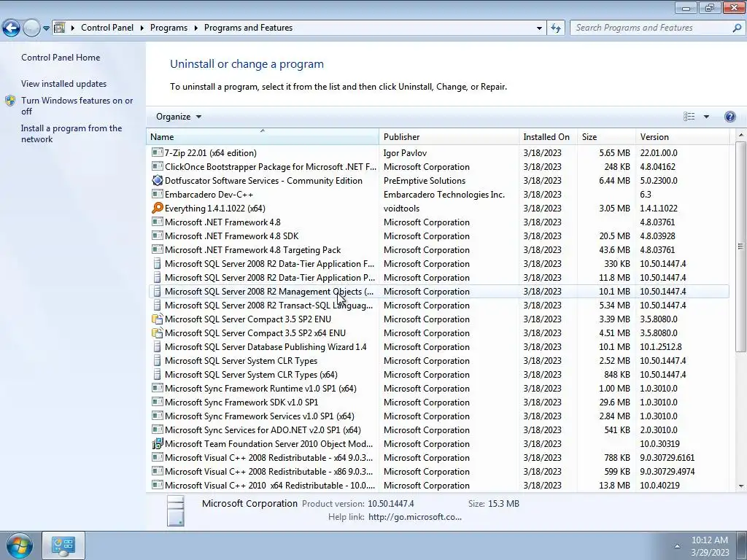Open View installed updates link
The height and width of the screenshot is (560, 747).
pos(64,84)
